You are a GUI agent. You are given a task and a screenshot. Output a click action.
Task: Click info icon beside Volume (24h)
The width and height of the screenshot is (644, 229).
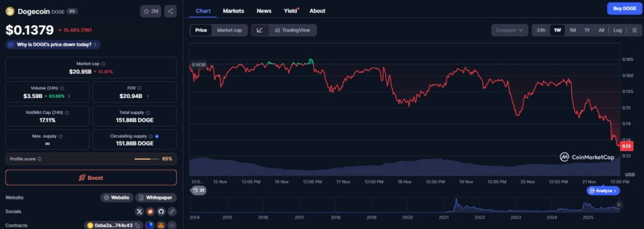62,88
